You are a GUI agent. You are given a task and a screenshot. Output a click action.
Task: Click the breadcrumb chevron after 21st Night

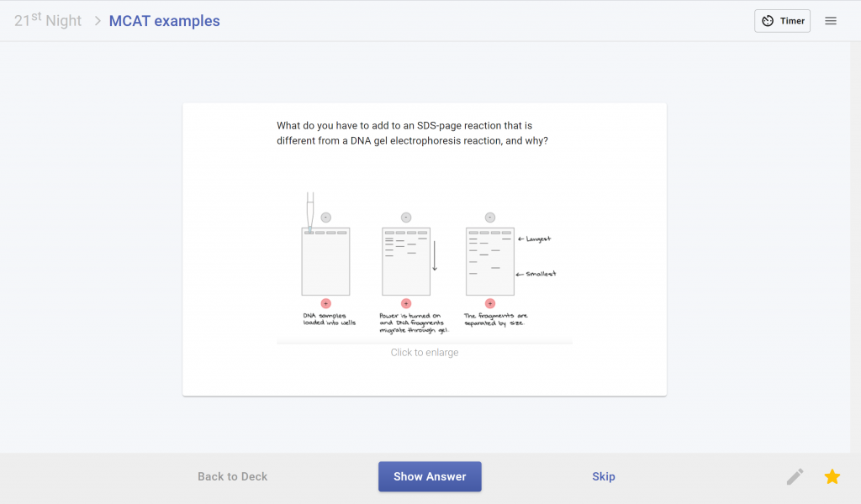(x=98, y=21)
